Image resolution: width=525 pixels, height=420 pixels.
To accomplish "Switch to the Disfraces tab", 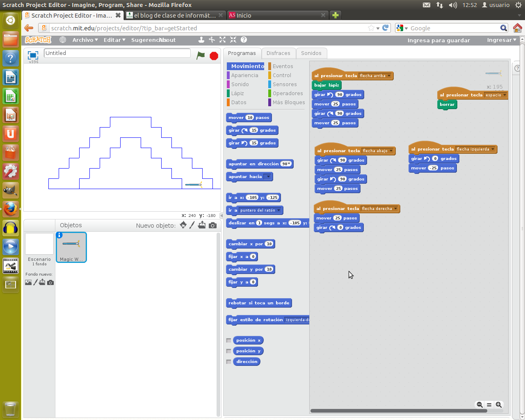I will tap(278, 53).
